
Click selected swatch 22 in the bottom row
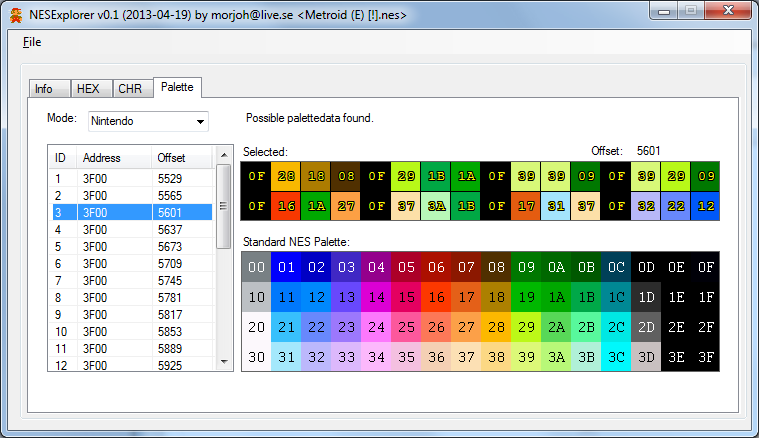[x=676, y=206]
